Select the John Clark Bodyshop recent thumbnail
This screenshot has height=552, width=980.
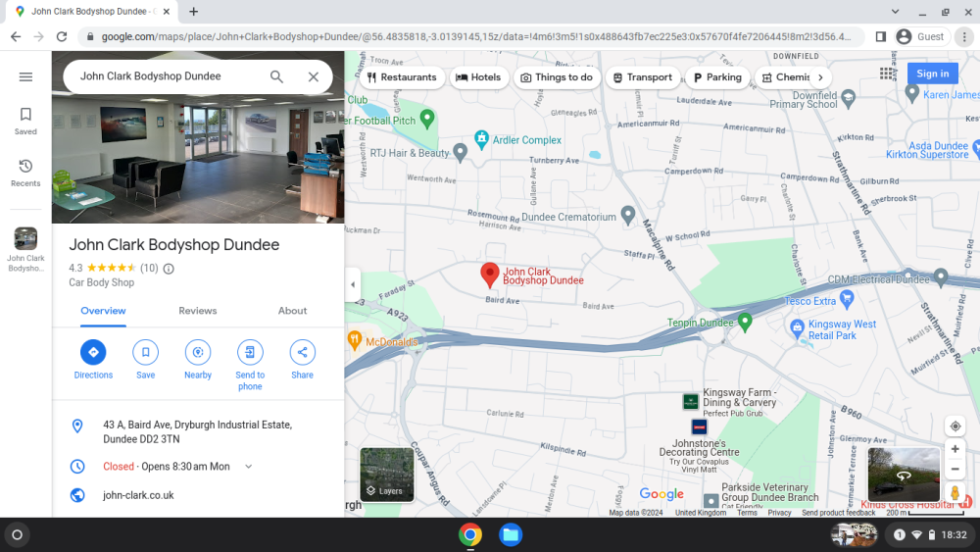pyautogui.click(x=25, y=249)
